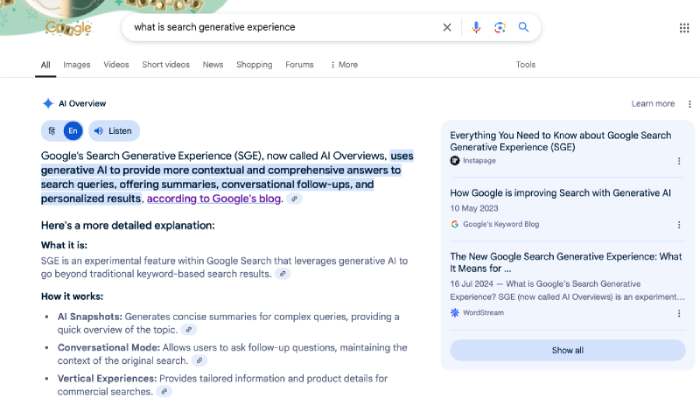Click source link icon after Conversational Mode item
Image resolution: width=700 pixels, height=405 pixels.
(x=199, y=360)
